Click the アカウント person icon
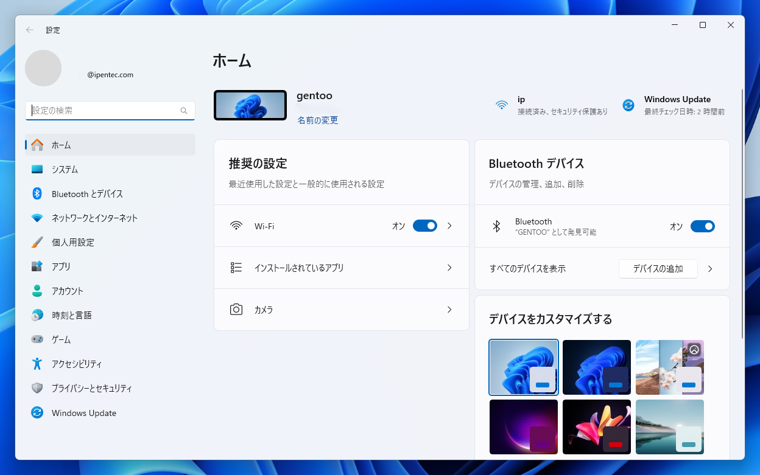Image resolution: width=760 pixels, height=475 pixels. (x=37, y=290)
